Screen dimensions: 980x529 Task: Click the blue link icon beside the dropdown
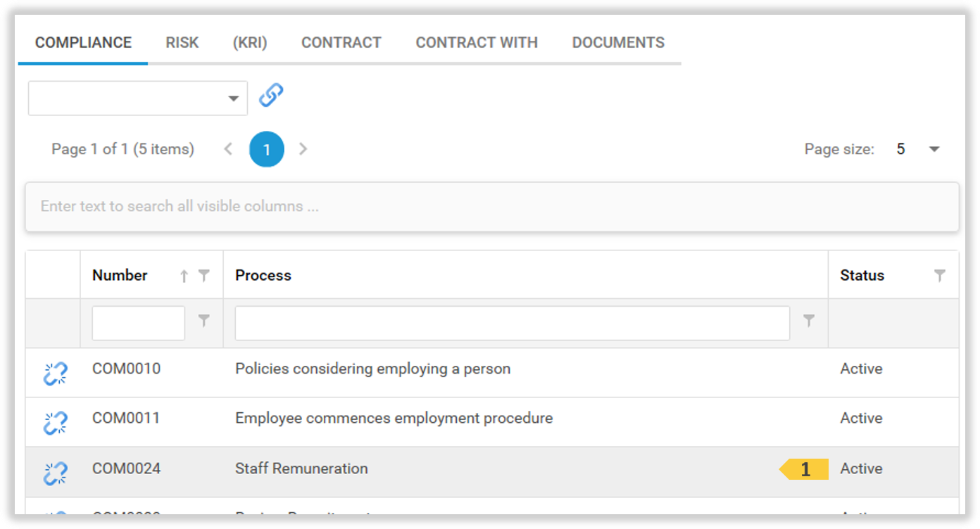coord(271,95)
